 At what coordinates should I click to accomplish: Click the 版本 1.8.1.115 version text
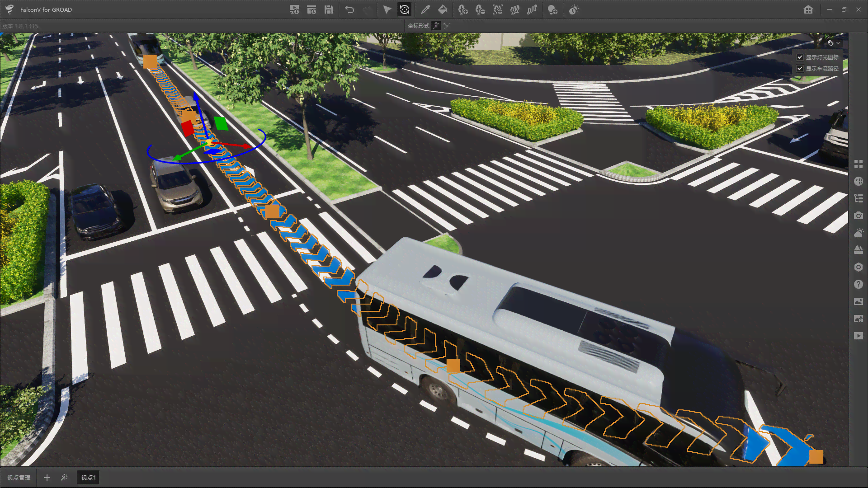20,26
